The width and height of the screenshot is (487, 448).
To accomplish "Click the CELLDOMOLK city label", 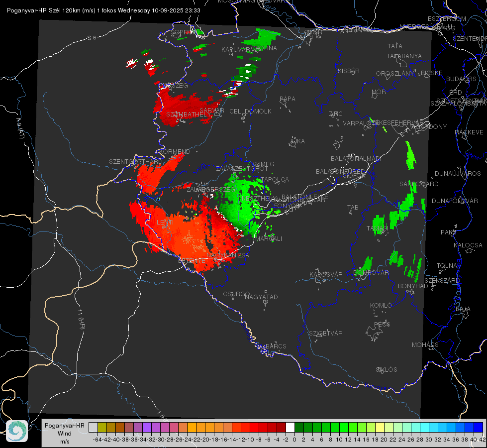I will coord(250,112).
